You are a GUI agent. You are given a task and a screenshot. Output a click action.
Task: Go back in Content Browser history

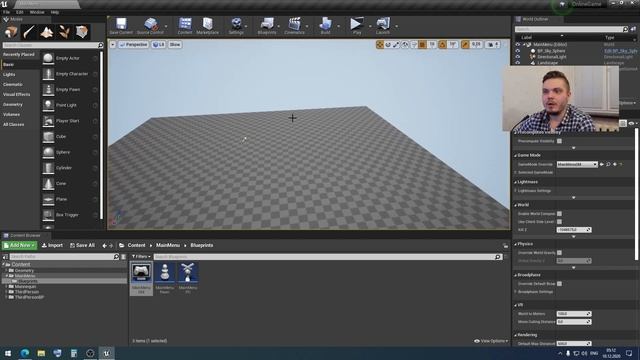[104, 245]
